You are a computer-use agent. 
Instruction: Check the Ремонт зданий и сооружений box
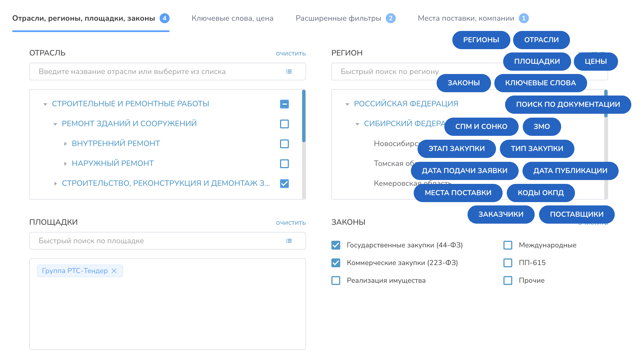coord(284,124)
